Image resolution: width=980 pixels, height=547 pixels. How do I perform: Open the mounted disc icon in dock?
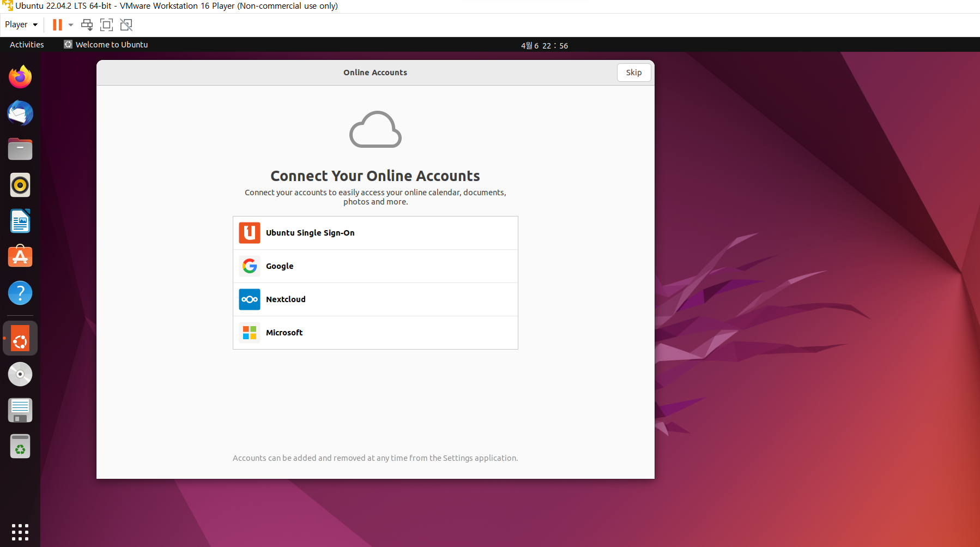pos(20,374)
